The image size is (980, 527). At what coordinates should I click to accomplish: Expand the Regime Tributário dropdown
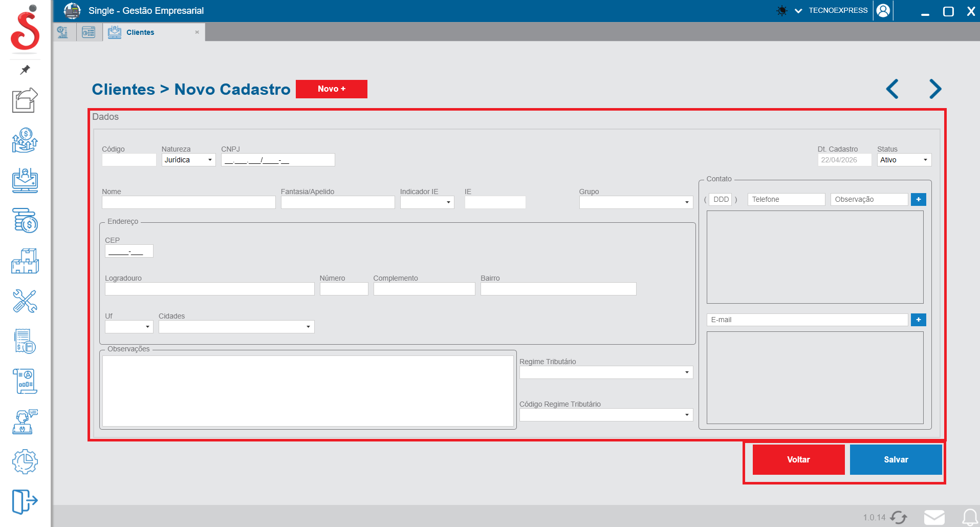point(606,372)
